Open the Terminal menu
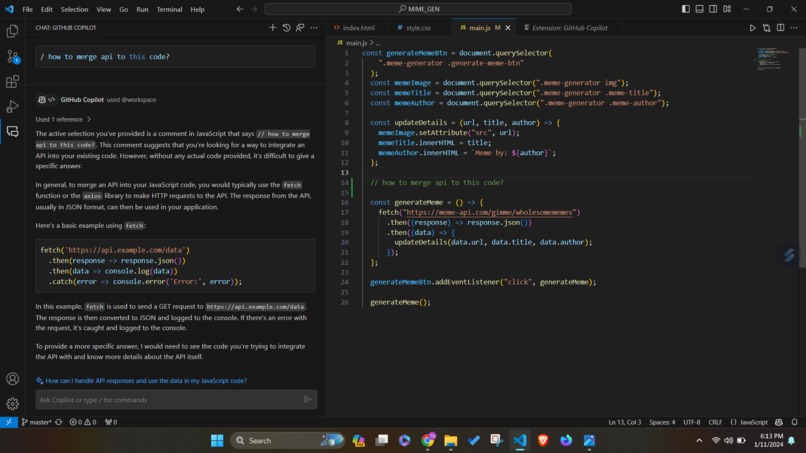Screen dimensions: 806x453 pos(169,9)
